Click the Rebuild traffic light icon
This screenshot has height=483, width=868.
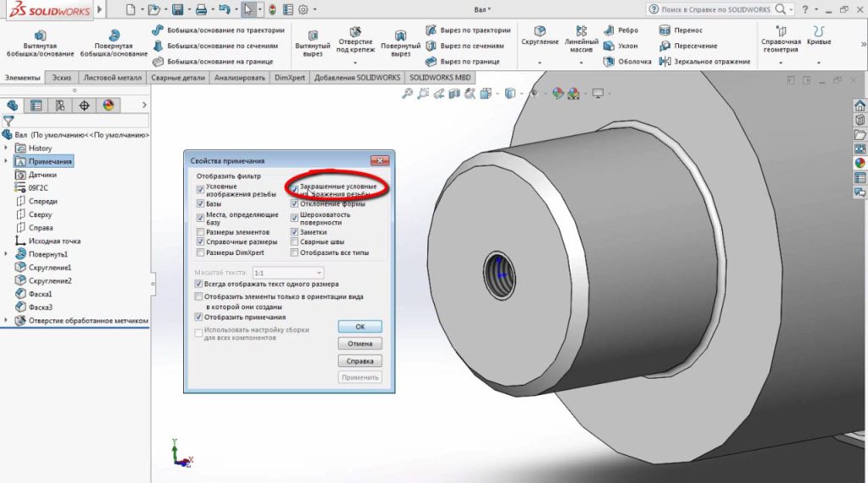[272, 9]
